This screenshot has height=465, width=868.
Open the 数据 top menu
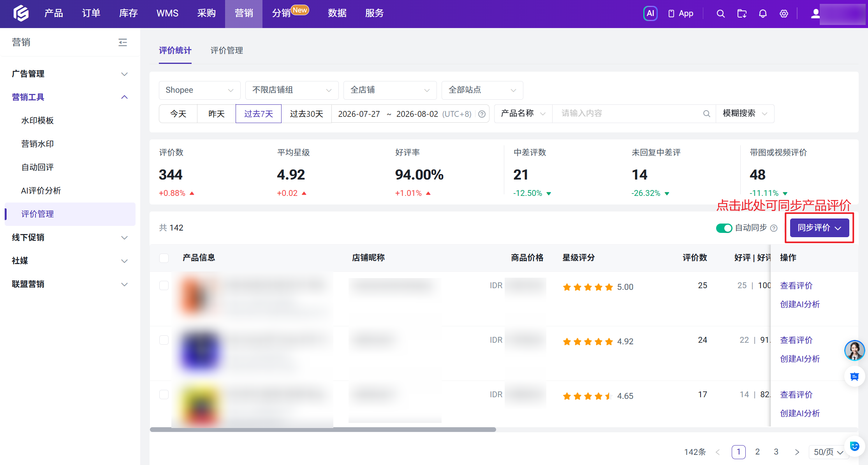point(337,14)
